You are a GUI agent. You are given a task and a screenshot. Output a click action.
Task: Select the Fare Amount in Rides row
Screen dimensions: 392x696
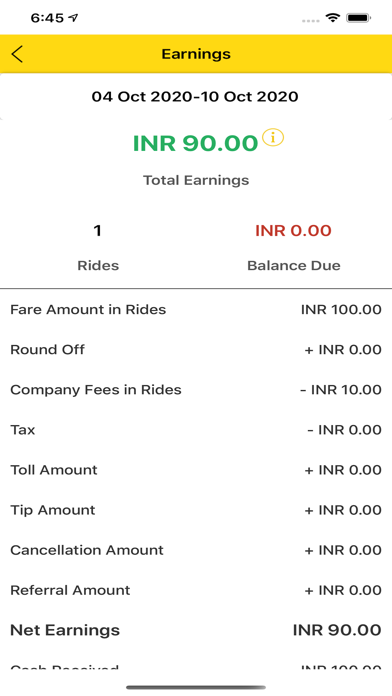click(196, 309)
